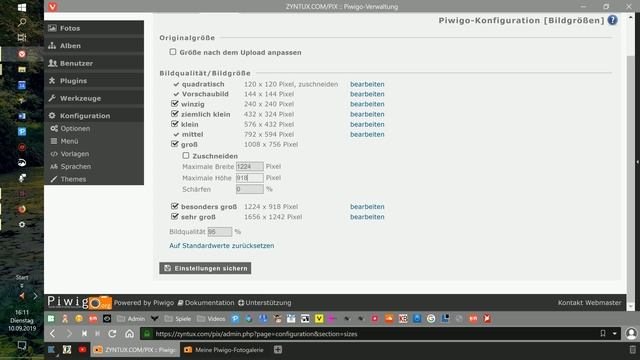Click the 'Maximale Höhe' input field
The image size is (640, 360).
tap(250, 178)
